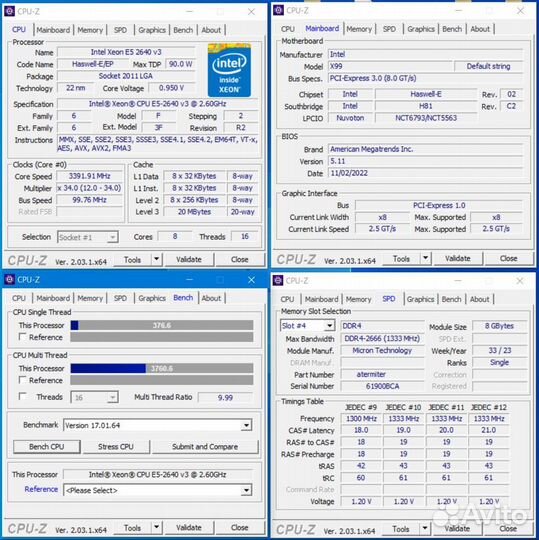Click the Bus Speed value 99.76 MHz
Viewport: 539px width, 540px height.
(x=89, y=200)
